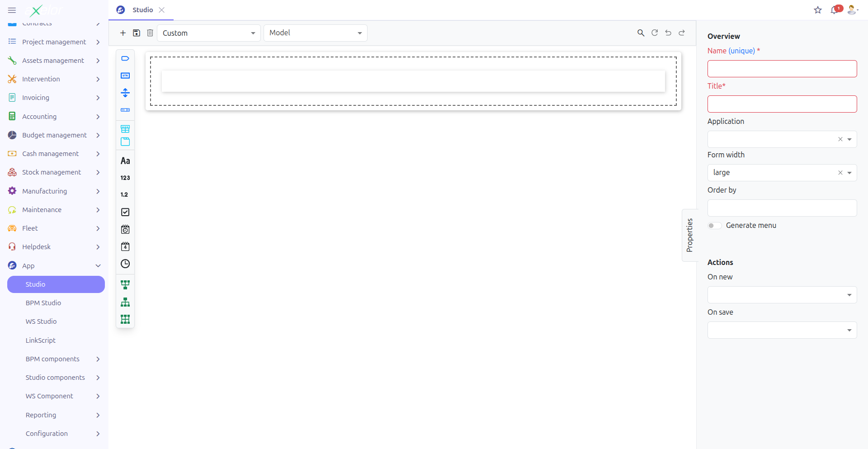Screen dimensions: 868x449
Task: Select the time field widget
Action: pyautogui.click(x=125, y=264)
